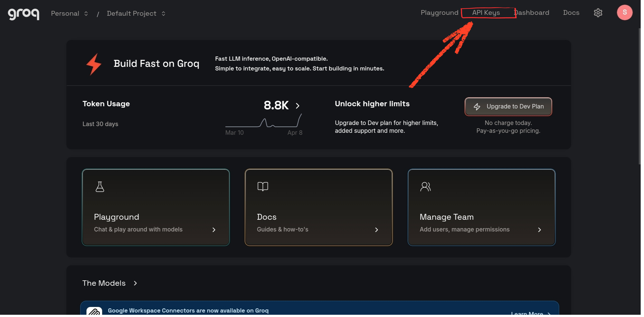Click 'Mar 10' chart date label
Viewport: 644px width, 317px height.
tap(235, 133)
